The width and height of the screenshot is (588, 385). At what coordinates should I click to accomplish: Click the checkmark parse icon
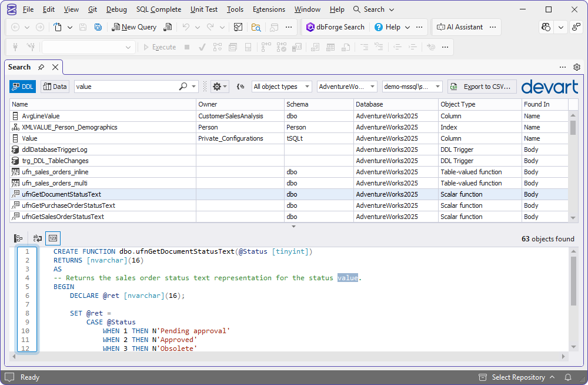pyautogui.click(x=202, y=47)
